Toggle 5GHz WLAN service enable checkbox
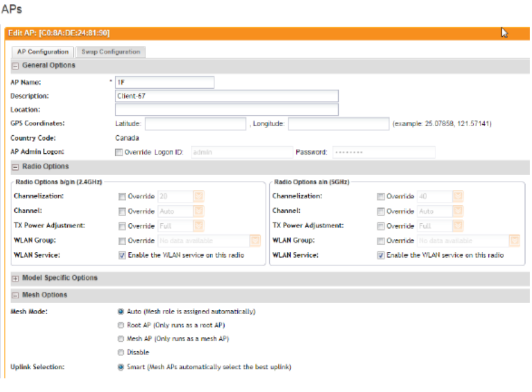Image resolution: width=532 pixels, height=392 pixels. pos(380,255)
